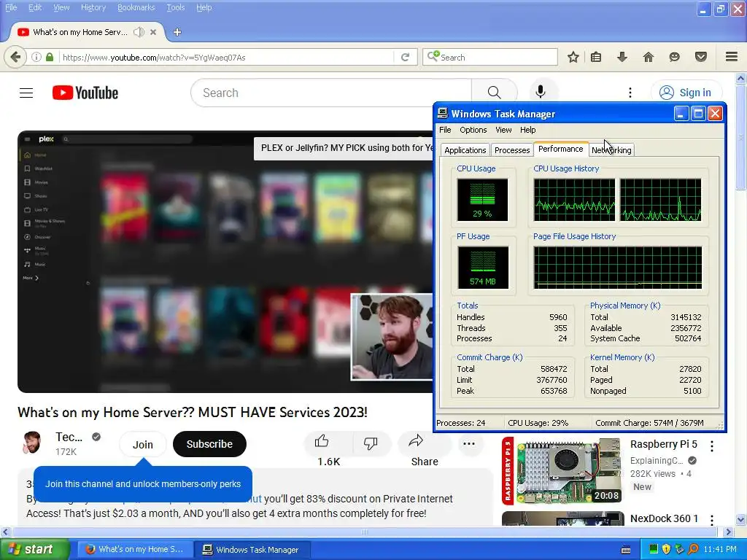Click the Sign in button
The width and height of the screenshot is (747, 560).
click(x=686, y=93)
